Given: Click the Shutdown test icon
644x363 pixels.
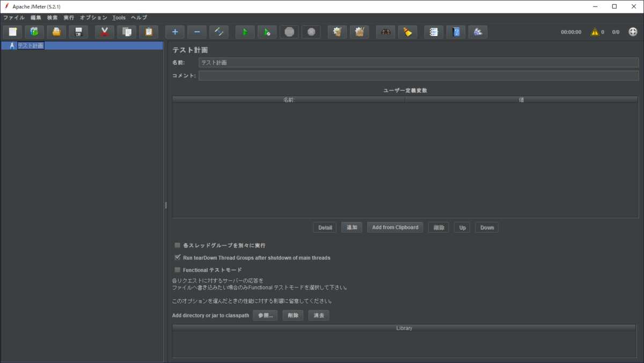Looking at the screenshot, I should click(x=311, y=32).
